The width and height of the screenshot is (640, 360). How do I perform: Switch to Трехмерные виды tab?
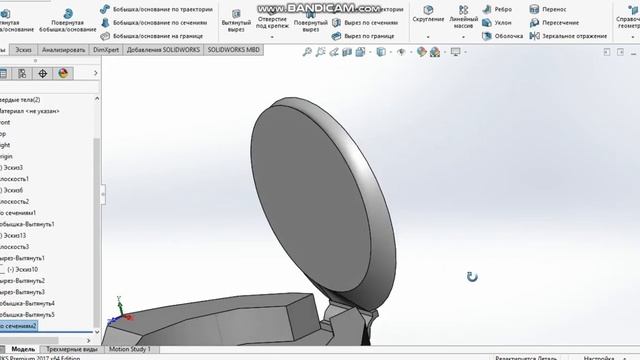(72, 349)
